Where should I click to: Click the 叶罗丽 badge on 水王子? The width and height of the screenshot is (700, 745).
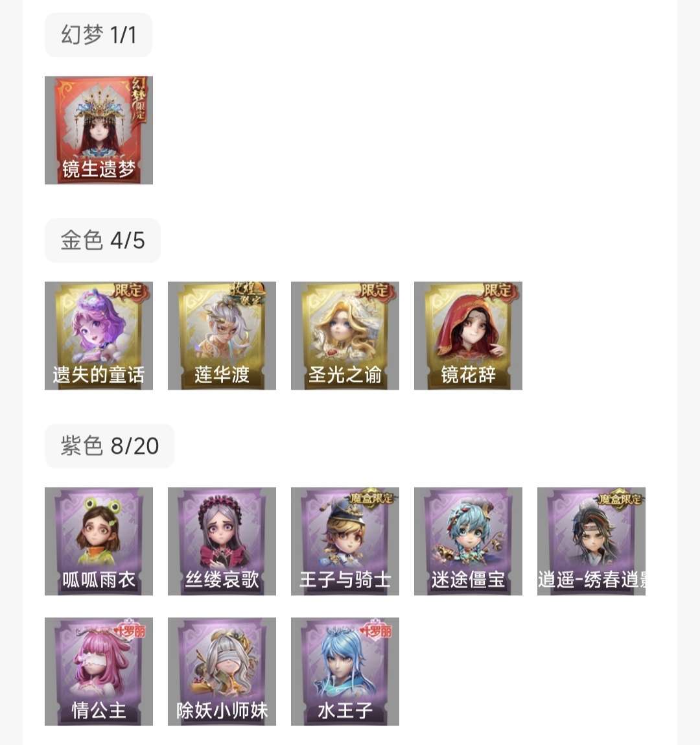coord(375,630)
